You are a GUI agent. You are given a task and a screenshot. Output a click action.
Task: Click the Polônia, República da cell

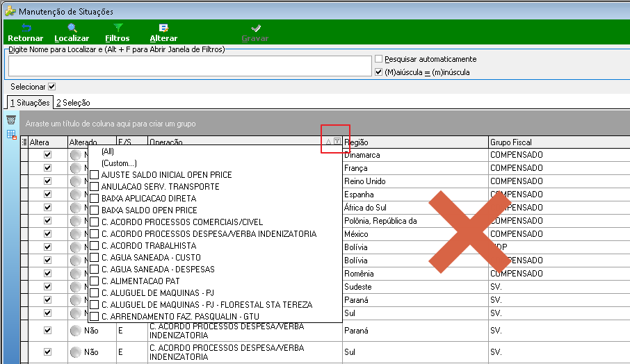click(415, 221)
